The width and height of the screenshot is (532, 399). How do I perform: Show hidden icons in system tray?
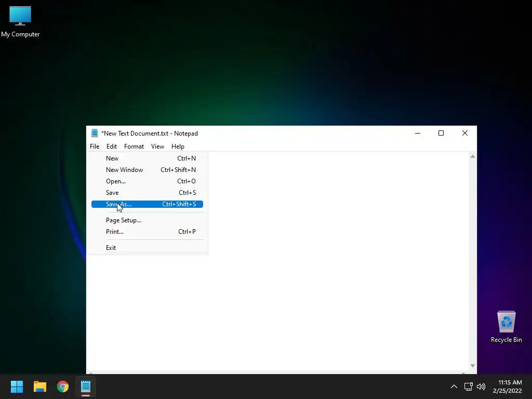coord(454,387)
